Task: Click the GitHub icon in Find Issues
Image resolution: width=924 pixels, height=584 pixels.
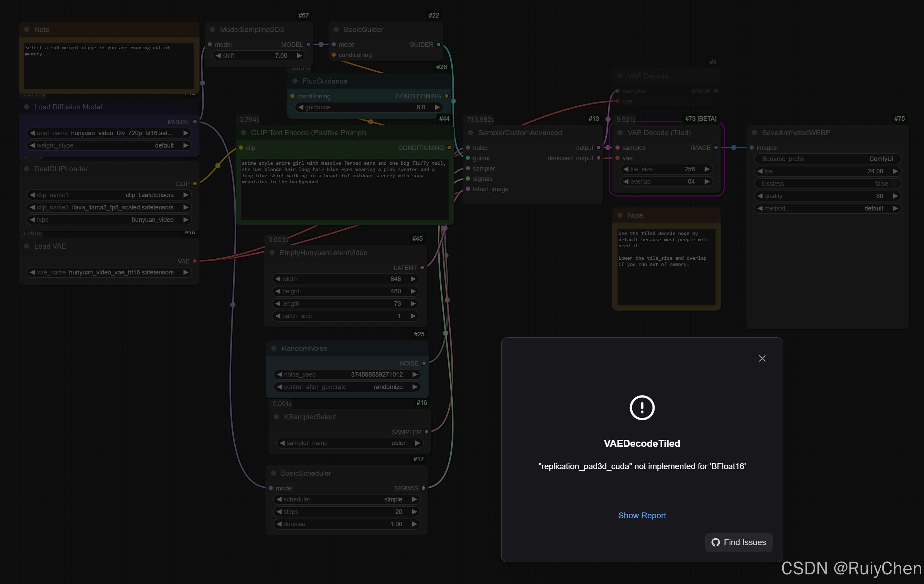Action: (x=715, y=542)
